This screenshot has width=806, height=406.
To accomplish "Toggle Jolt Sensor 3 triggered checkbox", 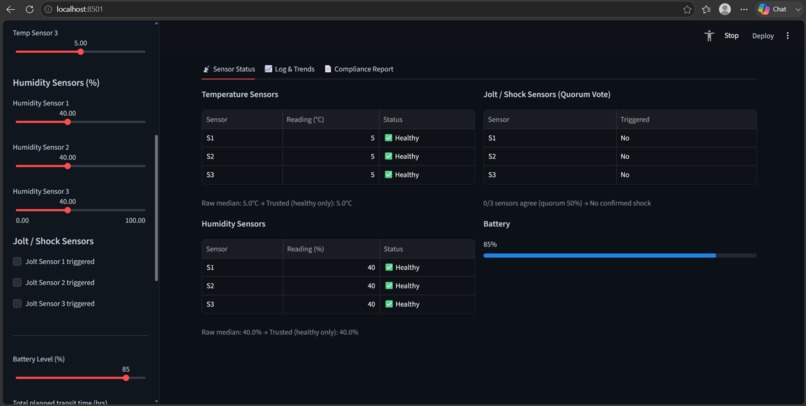I will click(17, 304).
